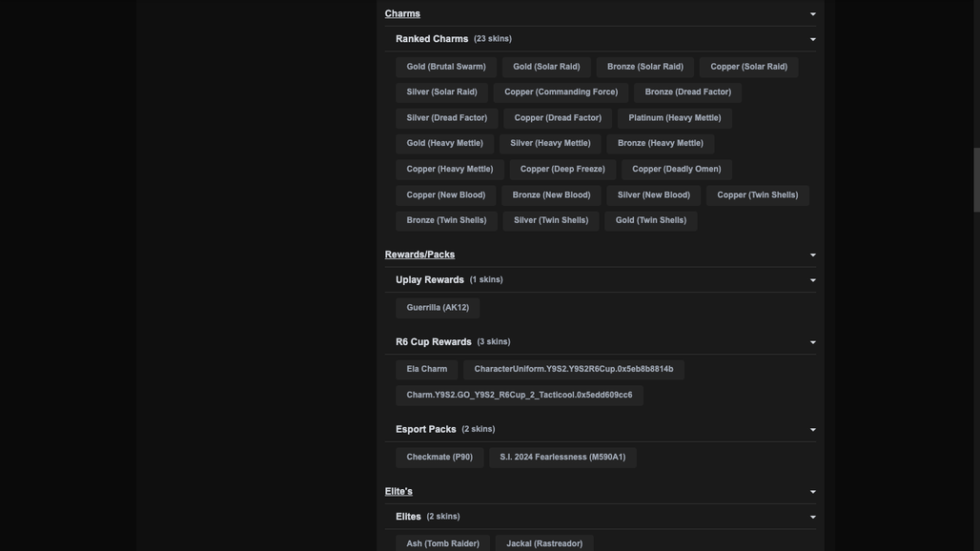Collapse the Uplay Rewards arrow
The height and width of the screenshot is (551, 980).
[812, 280]
